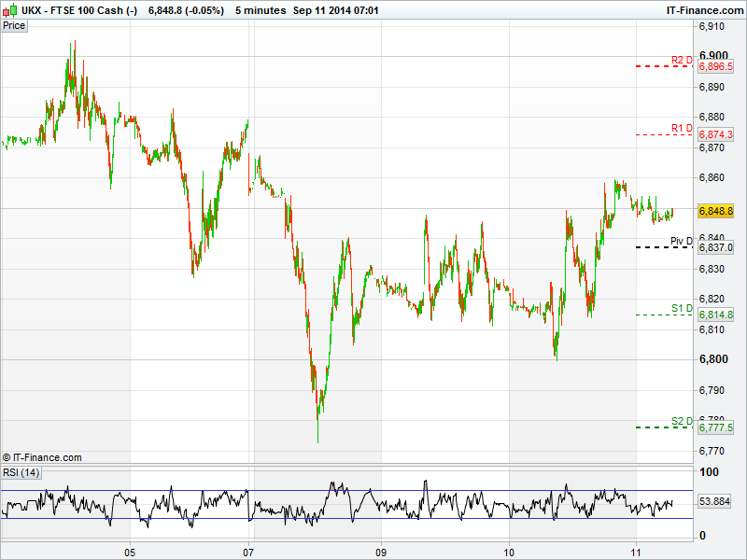Click the current price tag 6,848.8
The width and height of the screenshot is (747, 560).
pos(716,212)
